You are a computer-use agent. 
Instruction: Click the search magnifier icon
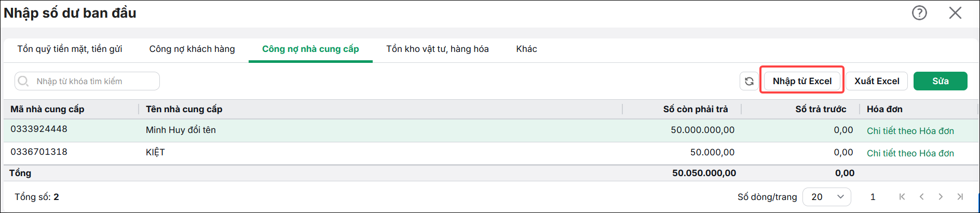pyautogui.click(x=23, y=81)
